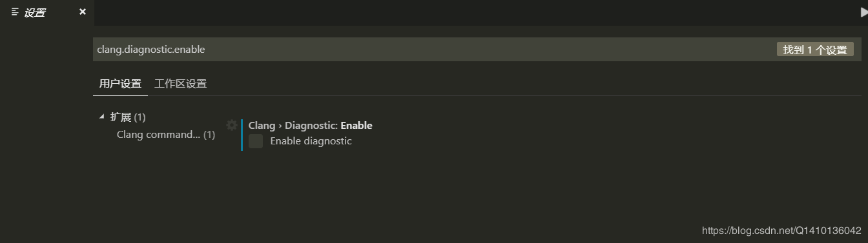The height and width of the screenshot is (243, 868).
Task: Click the 找到 1 个设置 result badge
Action: tap(815, 50)
